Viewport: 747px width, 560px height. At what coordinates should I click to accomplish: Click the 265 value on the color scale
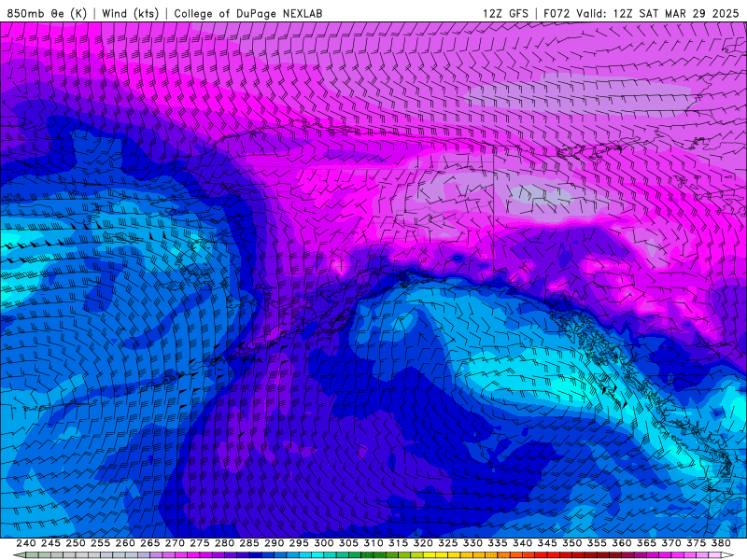[x=150, y=543]
